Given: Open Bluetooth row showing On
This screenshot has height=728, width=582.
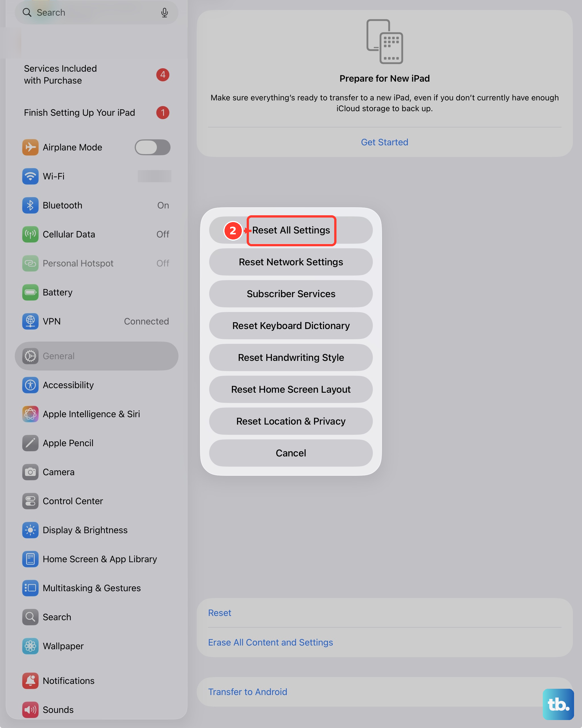Looking at the screenshot, I should (x=97, y=205).
